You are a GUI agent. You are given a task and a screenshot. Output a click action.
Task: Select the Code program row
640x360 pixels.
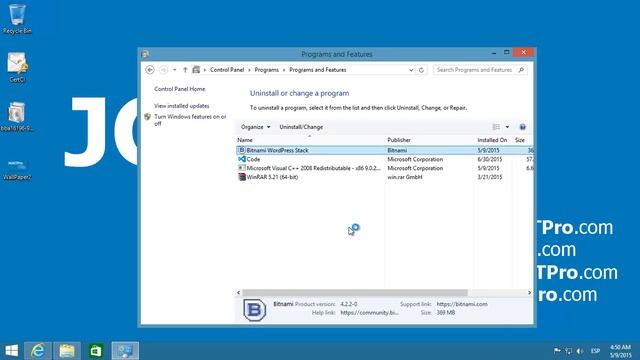tap(384, 159)
